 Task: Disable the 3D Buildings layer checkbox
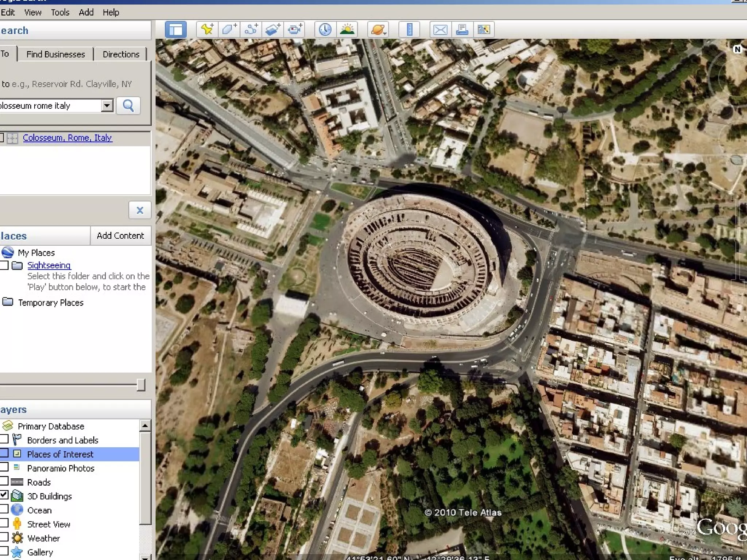4,495
